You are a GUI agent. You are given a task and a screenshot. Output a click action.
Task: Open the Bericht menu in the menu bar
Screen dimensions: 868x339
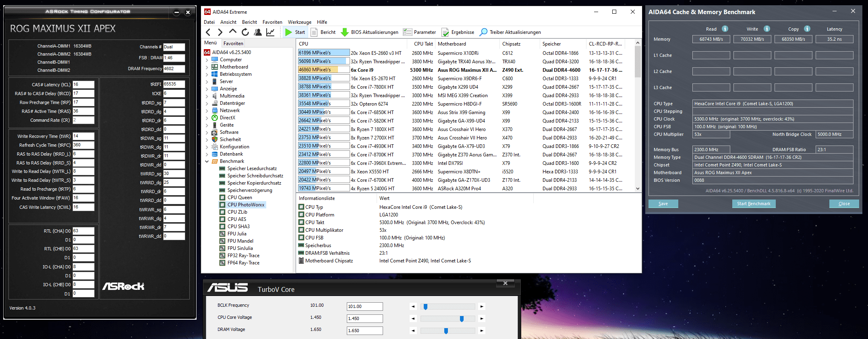click(x=249, y=22)
